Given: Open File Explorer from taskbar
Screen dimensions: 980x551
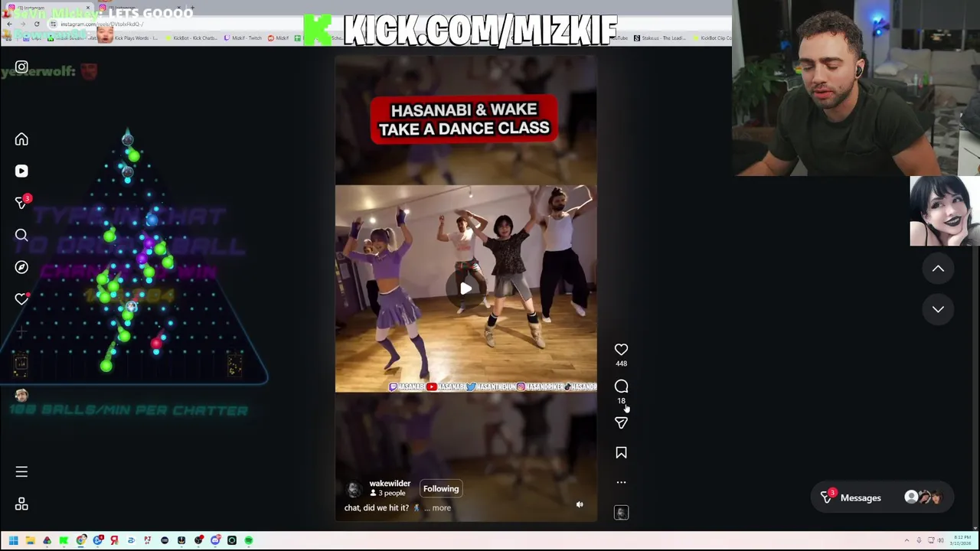Looking at the screenshot, I should click(30, 540).
